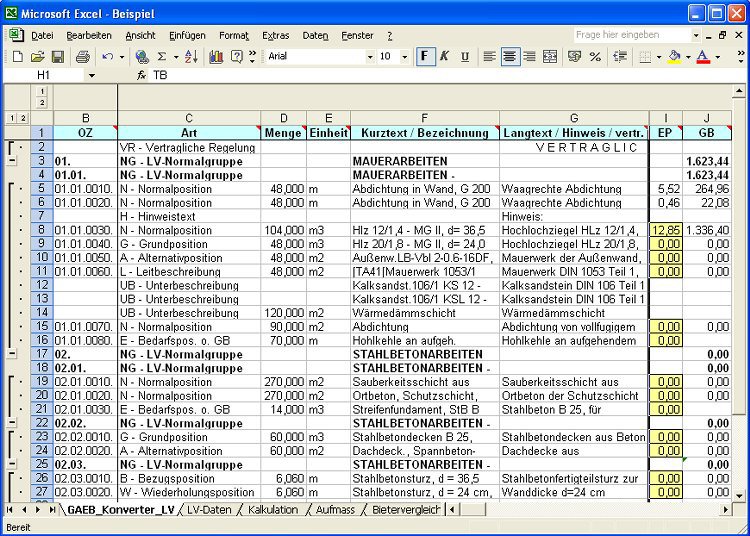Click the Excel Help question mark icon

tap(236, 57)
